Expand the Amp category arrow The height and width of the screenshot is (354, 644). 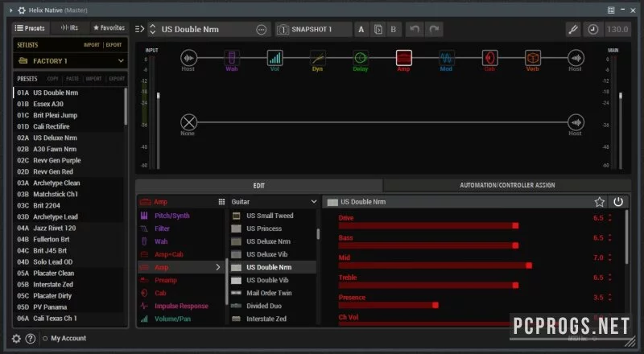pyautogui.click(x=217, y=267)
